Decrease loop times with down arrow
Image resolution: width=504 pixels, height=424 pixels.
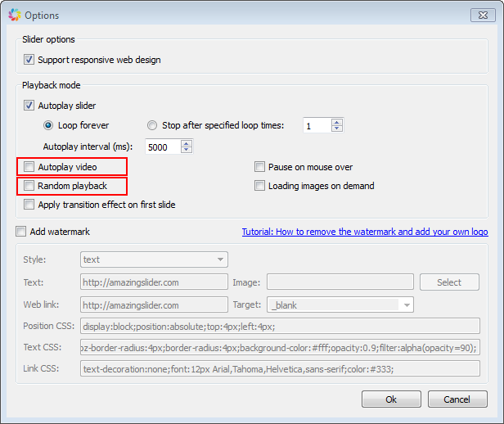(337, 129)
